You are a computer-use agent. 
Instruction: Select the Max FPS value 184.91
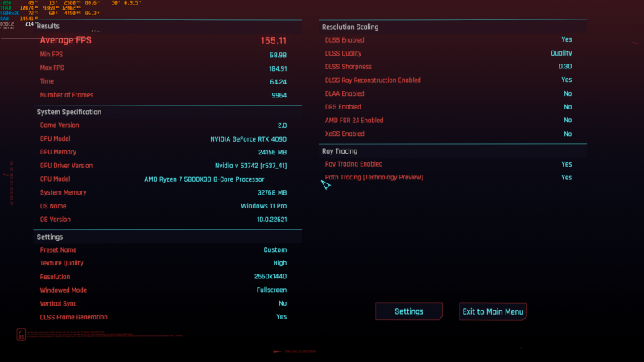tap(278, 68)
